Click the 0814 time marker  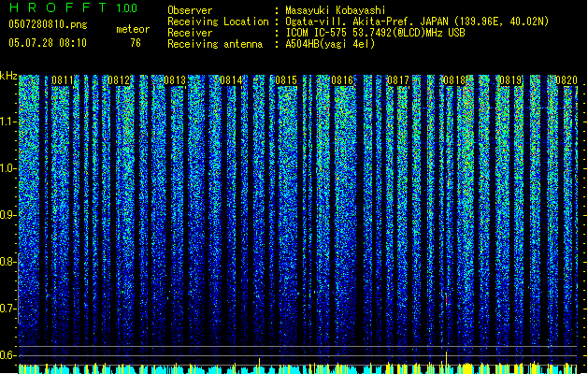tap(231, 80)
